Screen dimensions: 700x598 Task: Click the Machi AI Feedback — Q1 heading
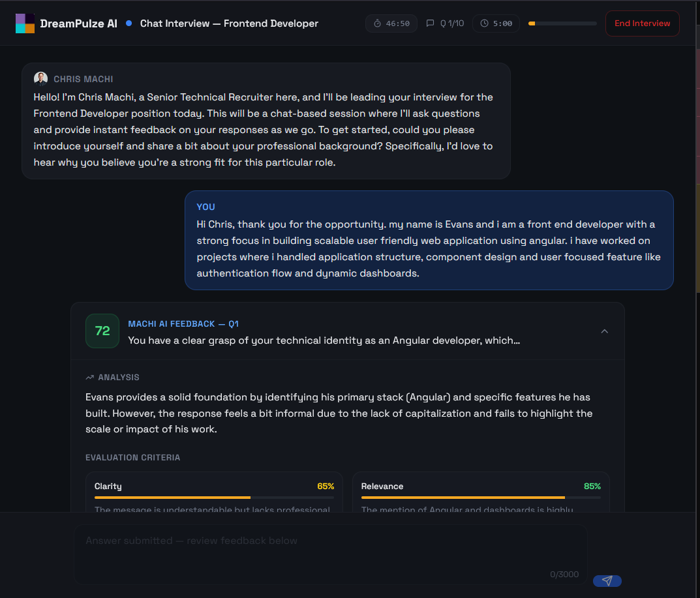[183, 324]
